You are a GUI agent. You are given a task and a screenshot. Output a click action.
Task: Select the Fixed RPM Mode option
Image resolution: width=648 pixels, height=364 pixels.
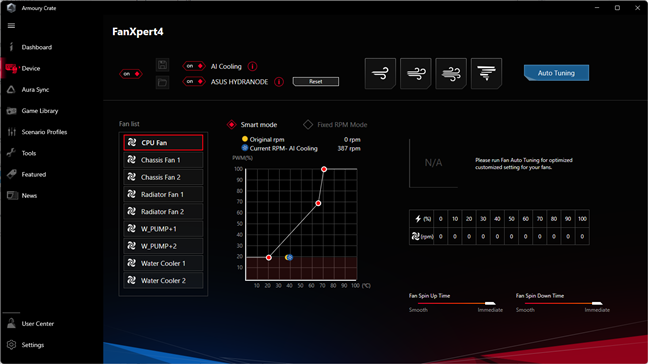(335, 124)
